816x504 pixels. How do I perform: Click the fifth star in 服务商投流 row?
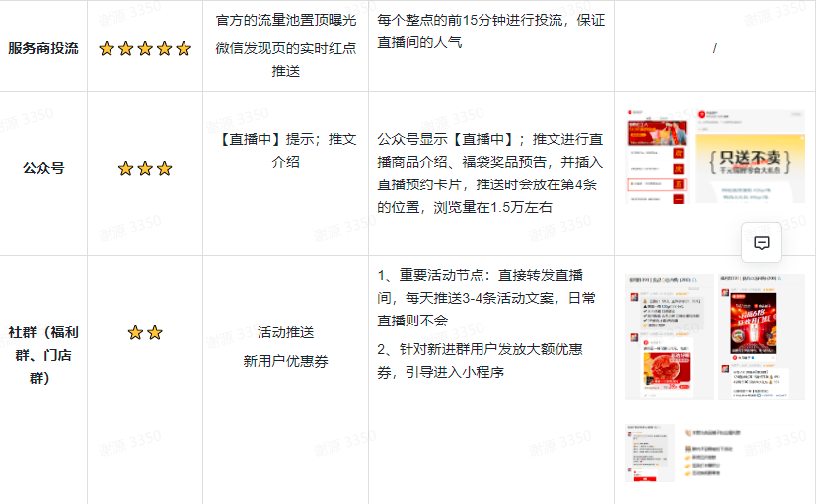pyautogui.click(x=183, y=49)
